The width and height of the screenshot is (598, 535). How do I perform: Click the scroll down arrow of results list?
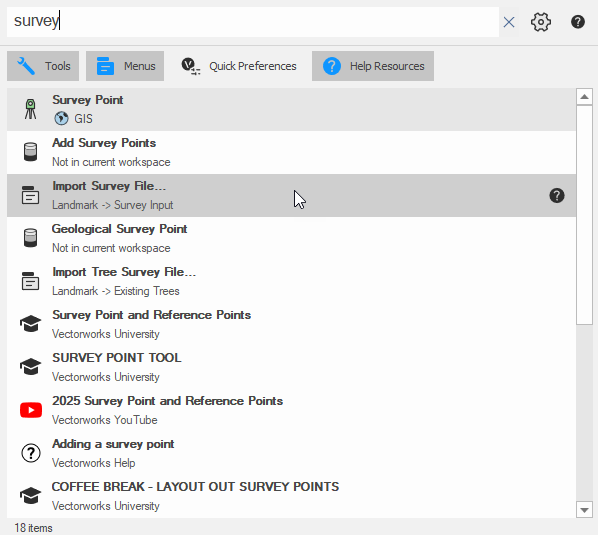coord(584,510)
